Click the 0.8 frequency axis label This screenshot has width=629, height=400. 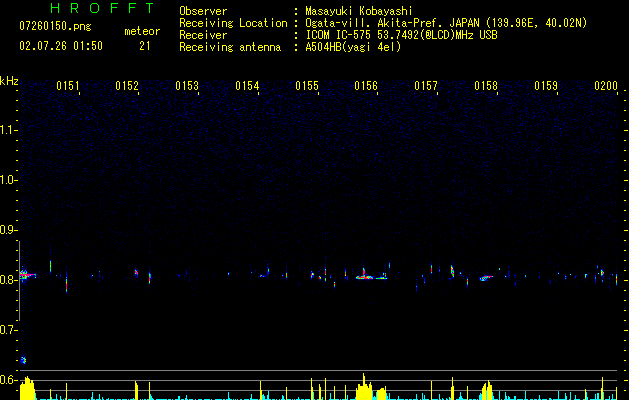8,280
